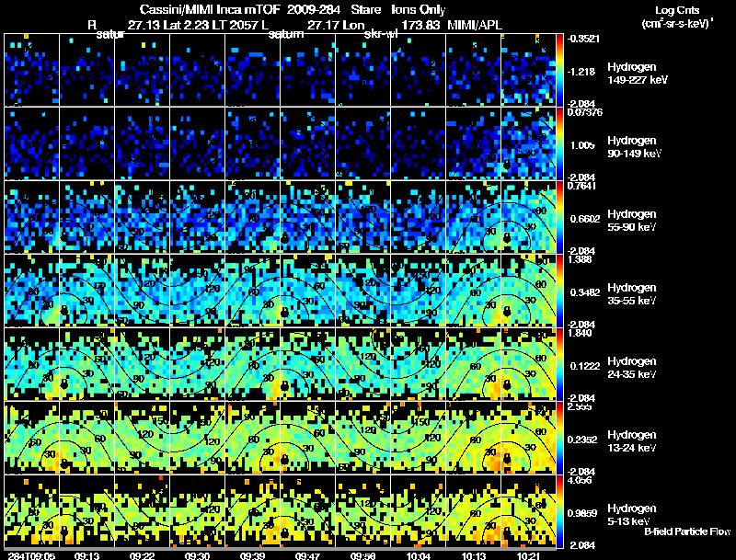Open the first 149-227 keV image panel

(x=31, y=70)
